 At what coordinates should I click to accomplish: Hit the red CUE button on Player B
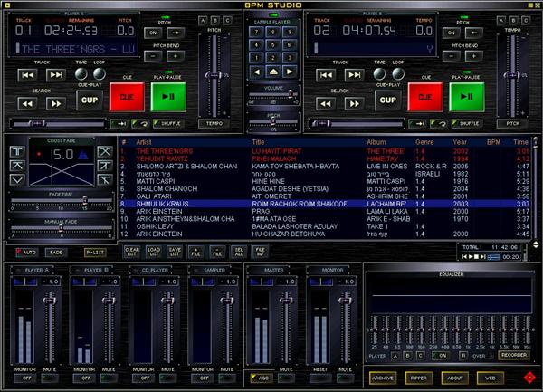click(x=425, y=97)
